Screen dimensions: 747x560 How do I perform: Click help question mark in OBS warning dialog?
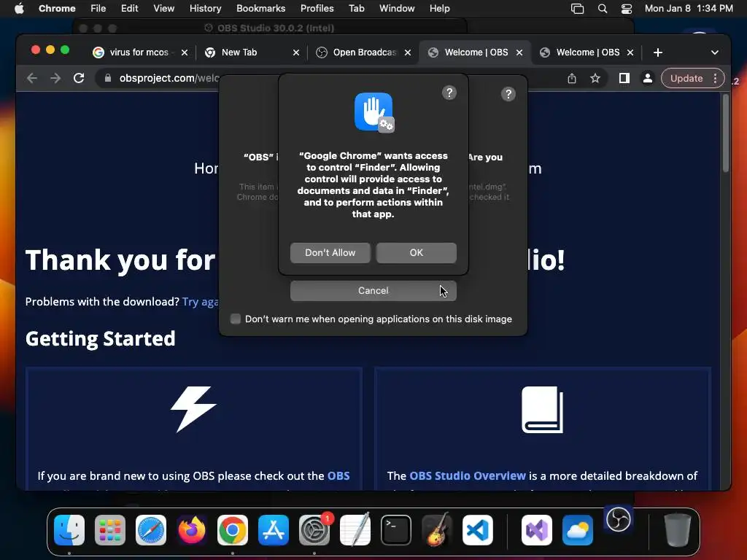(x=508, y=94)
